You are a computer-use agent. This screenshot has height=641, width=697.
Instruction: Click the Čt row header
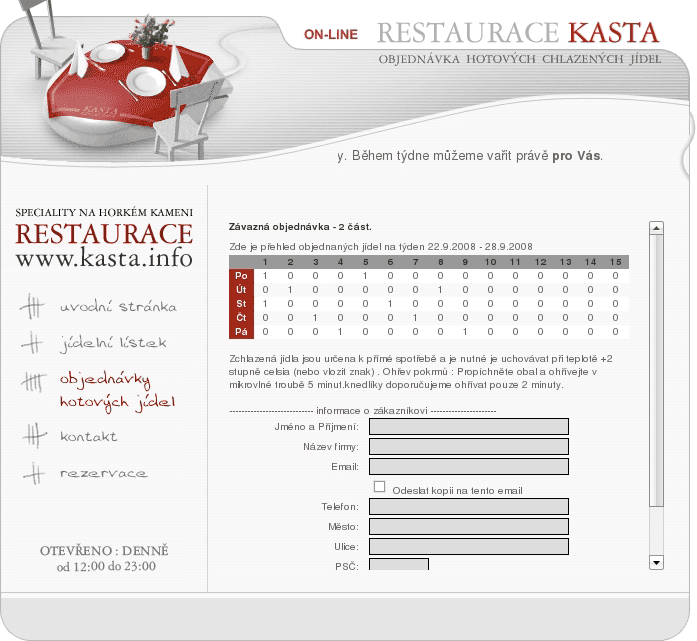click(241, 317)
